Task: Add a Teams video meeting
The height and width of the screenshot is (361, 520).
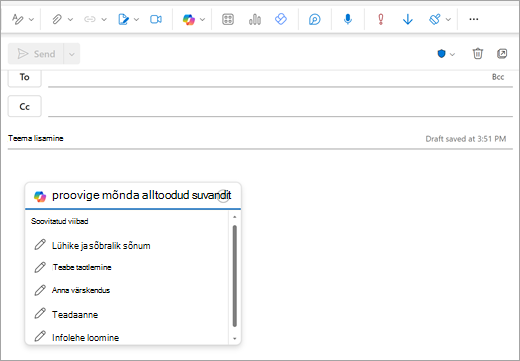Action: 156,19
